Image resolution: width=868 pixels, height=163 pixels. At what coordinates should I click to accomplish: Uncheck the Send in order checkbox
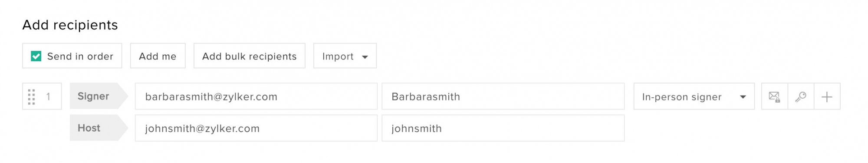pos(36,56)
